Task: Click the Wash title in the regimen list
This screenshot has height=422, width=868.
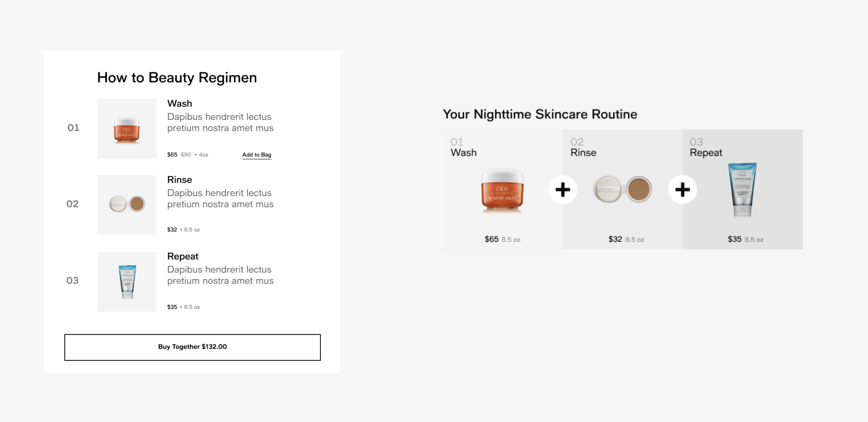Action: coord(180,103)
